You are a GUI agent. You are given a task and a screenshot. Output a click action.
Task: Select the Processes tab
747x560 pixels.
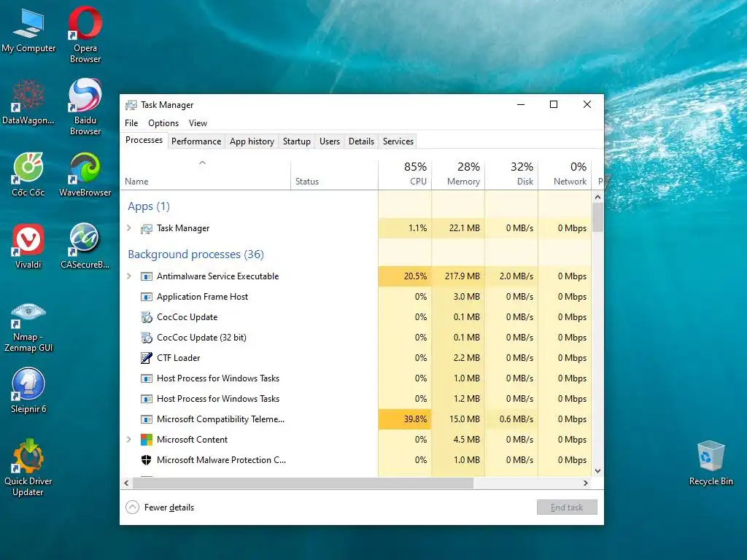click(144, 140)
